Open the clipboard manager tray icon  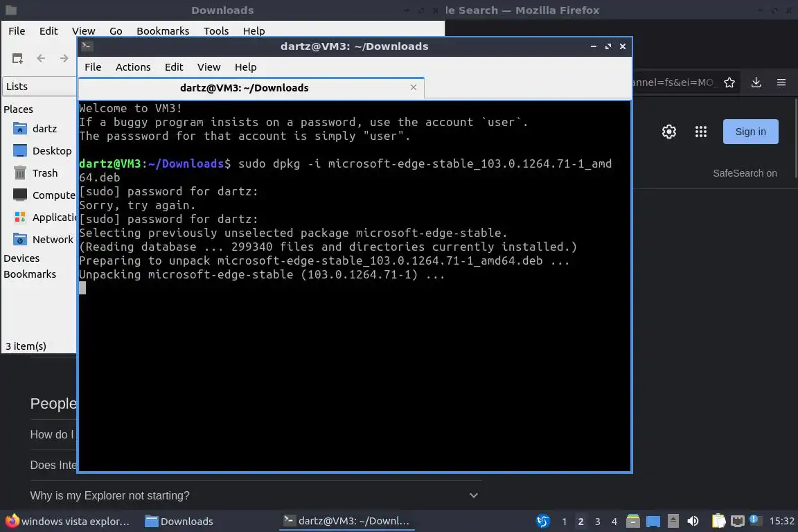click(x=718, y=521)
